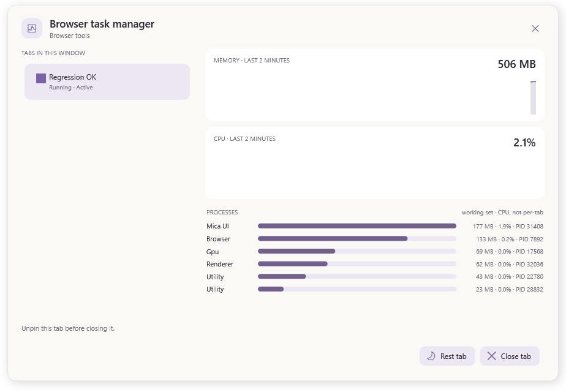Click the Processes section heading
The image size is (566, 392).
tap(222, 213)
